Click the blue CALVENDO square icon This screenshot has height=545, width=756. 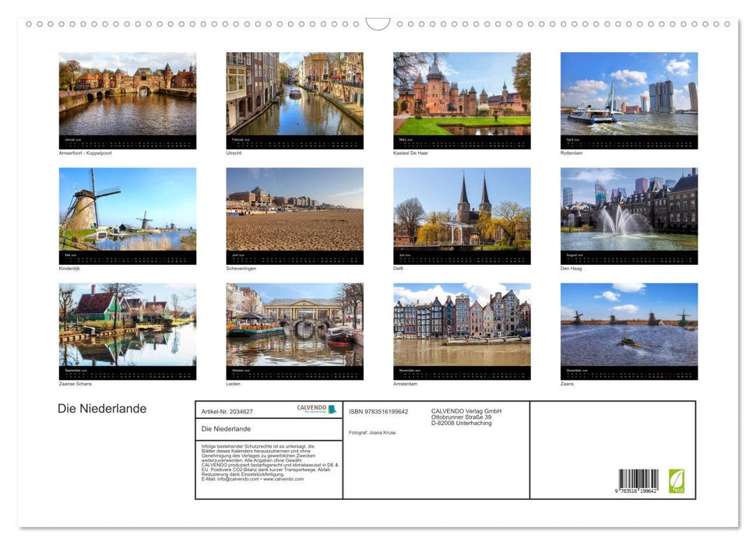tap(331, 409)
